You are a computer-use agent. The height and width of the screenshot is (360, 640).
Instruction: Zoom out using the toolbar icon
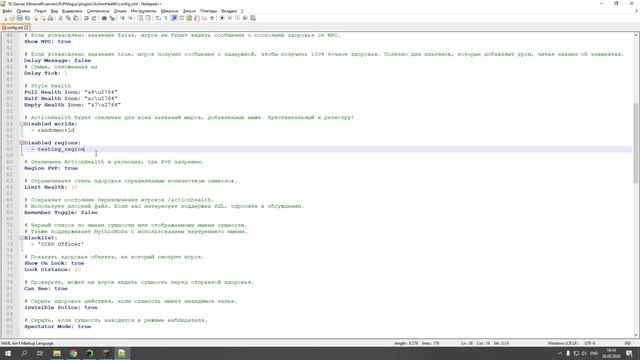[131, 18]
